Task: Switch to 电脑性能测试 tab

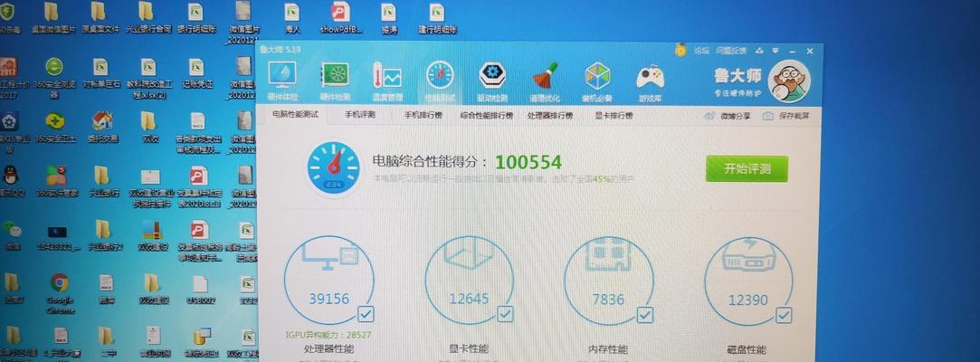Action: 295,115
